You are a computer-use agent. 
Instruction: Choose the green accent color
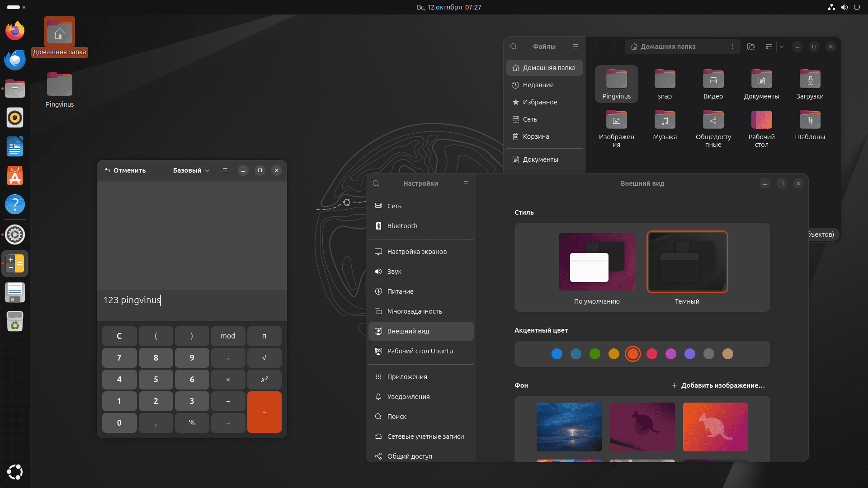(595, 354)
